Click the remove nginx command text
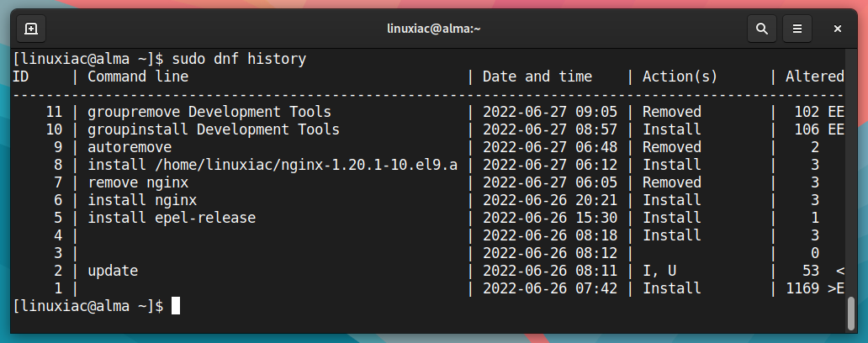868x343 pixels. tap(138, 182)
